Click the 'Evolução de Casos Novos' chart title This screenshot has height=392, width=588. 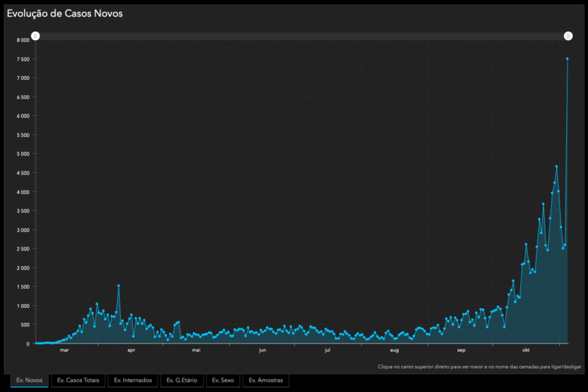tap(65, 13)
